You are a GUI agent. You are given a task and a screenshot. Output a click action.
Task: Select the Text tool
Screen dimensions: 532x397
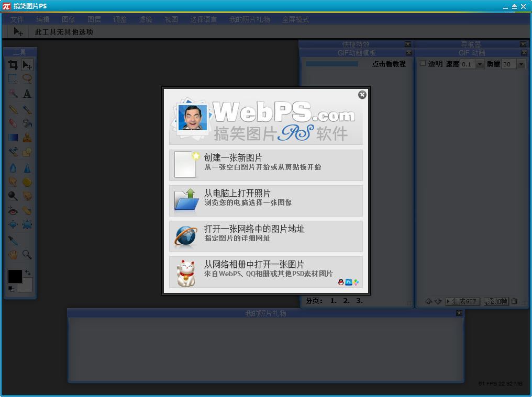27,94
